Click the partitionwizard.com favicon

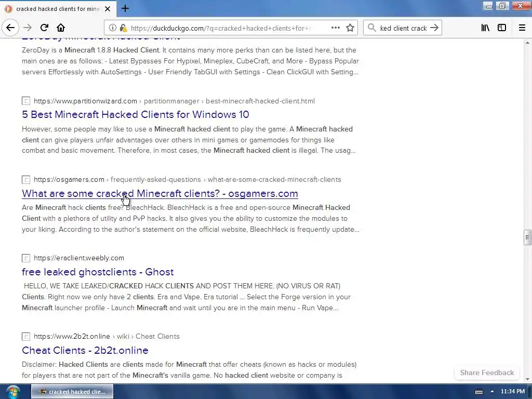(26, 101)
